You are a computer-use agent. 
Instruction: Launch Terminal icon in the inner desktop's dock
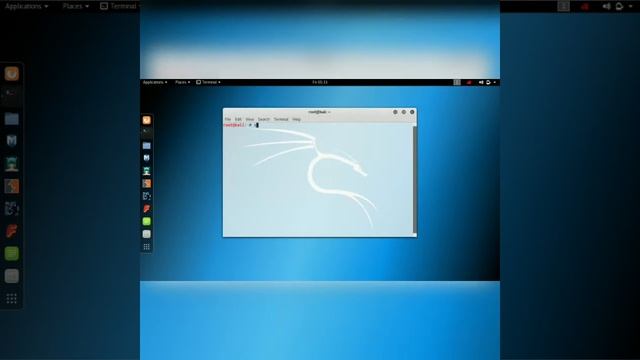pos(147,132)
